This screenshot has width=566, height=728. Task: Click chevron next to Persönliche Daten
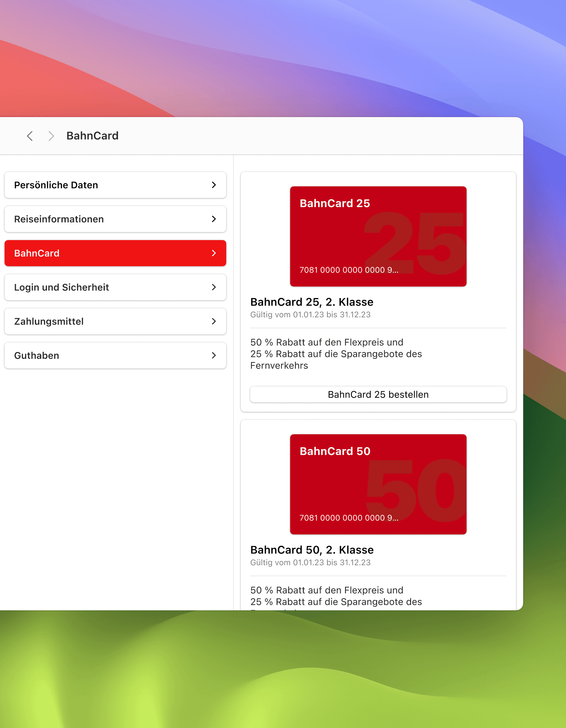pos(214,185)
